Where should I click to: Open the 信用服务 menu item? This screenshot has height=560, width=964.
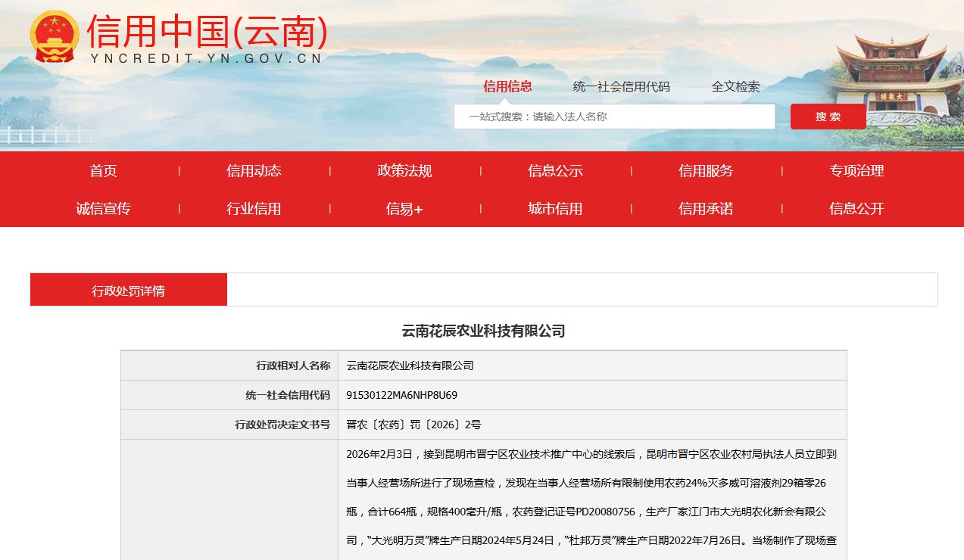pos(706,171)
